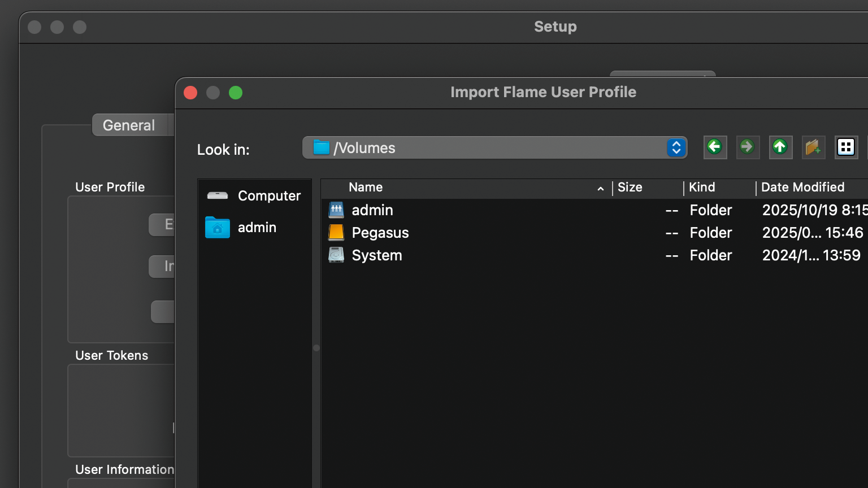
Task: Close the Import Flame User Profile dialog
Action: click(x=191, y=93)
